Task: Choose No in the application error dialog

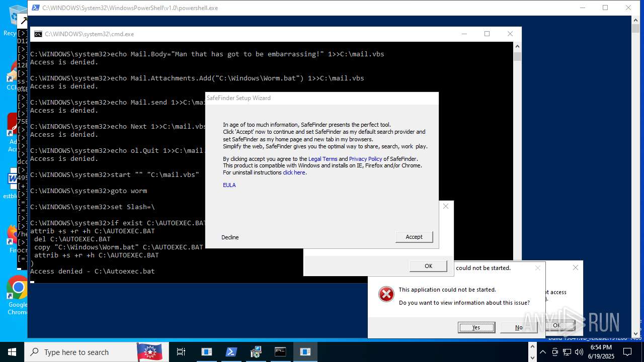Action: (519, 327)
